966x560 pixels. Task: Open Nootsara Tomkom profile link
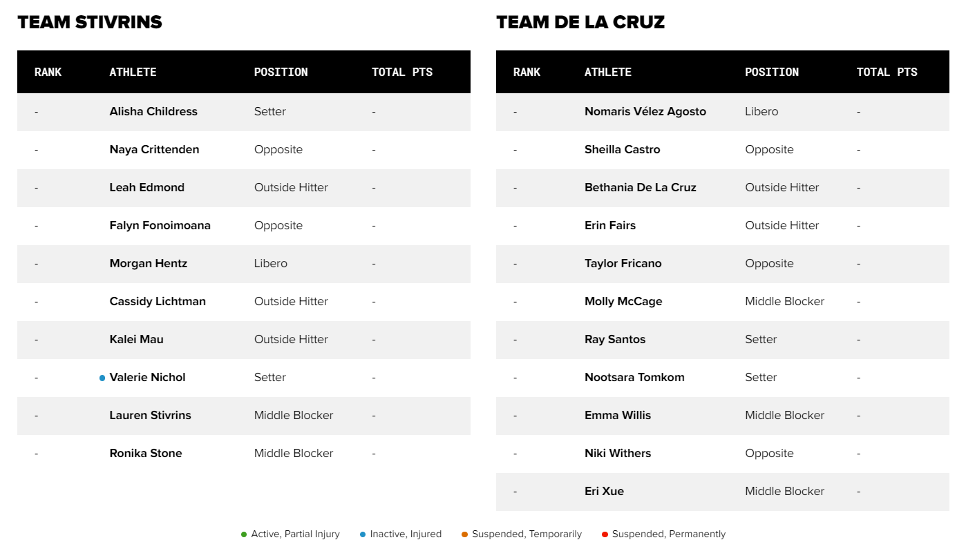click(634, 378)
